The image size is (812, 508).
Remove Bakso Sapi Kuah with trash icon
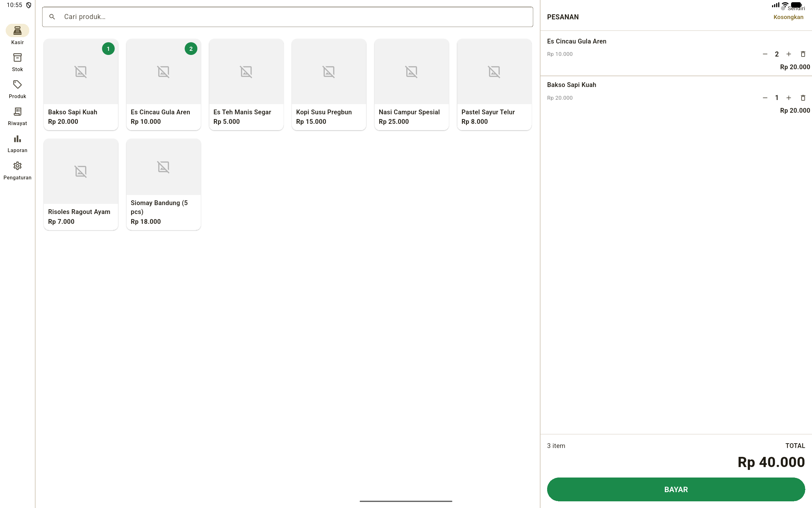(803, 98)
